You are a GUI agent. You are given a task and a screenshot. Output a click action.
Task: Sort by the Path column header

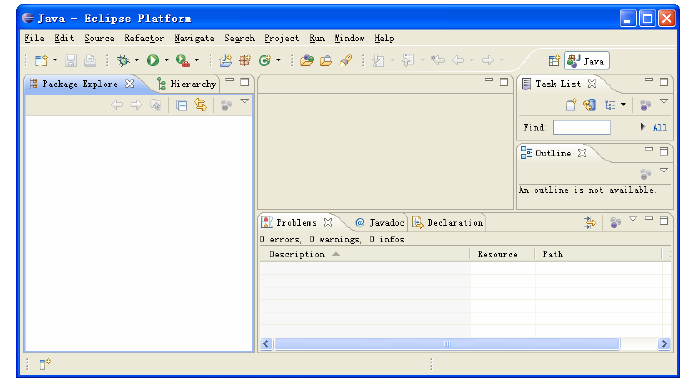pos(598,254)
